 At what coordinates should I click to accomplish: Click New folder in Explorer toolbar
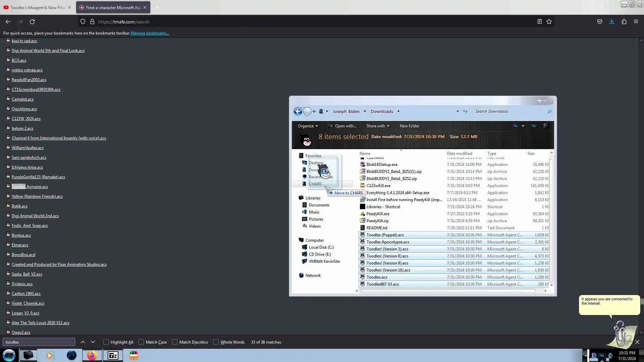[409, 126]
